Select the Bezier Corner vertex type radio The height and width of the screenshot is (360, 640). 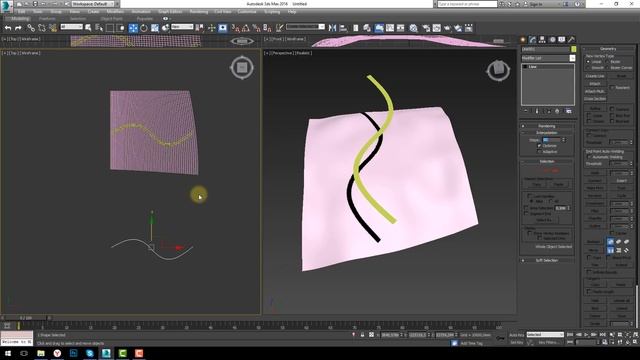[608, 67]
